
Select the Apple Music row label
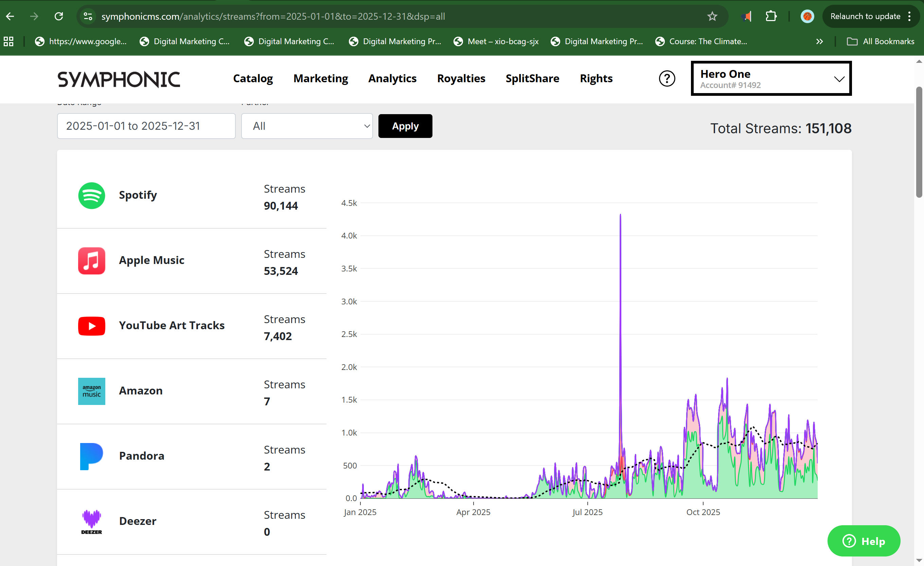click(x=152, y=260)
